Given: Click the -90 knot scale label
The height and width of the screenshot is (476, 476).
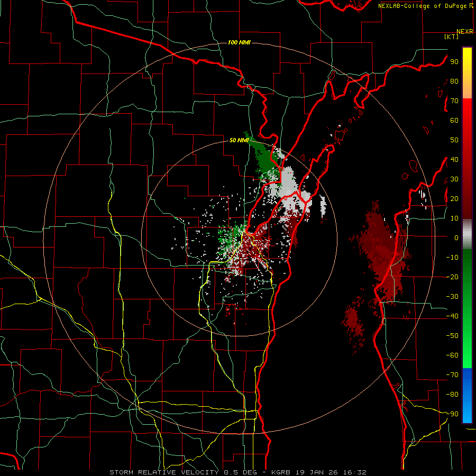Looking at the screenshot, I should click(452, 414).
